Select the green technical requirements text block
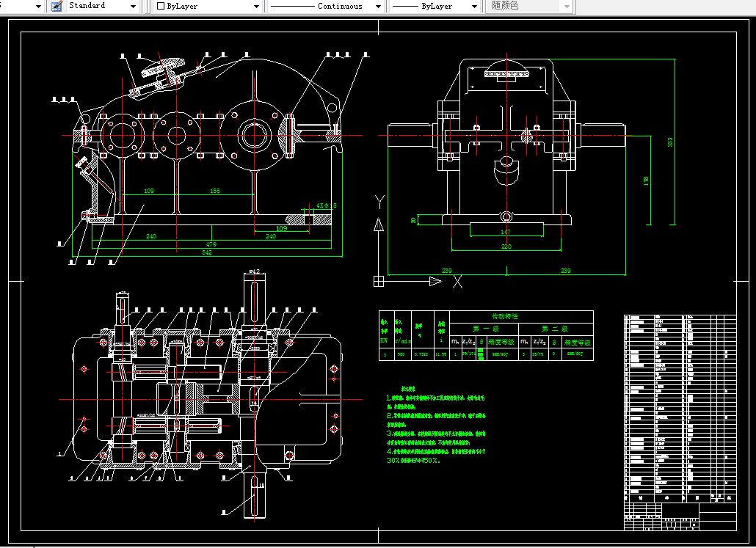 [x=436, y=425]
